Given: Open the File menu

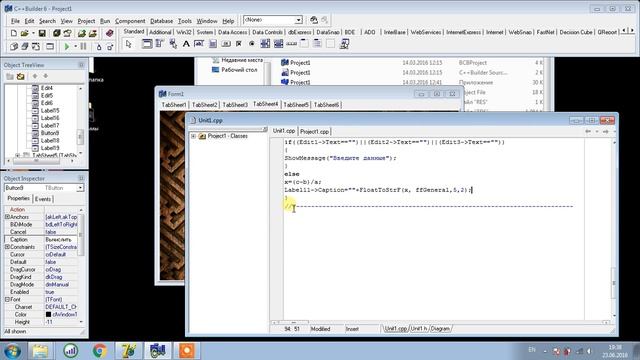Looking at the screenshot, I should pos(15,21).
